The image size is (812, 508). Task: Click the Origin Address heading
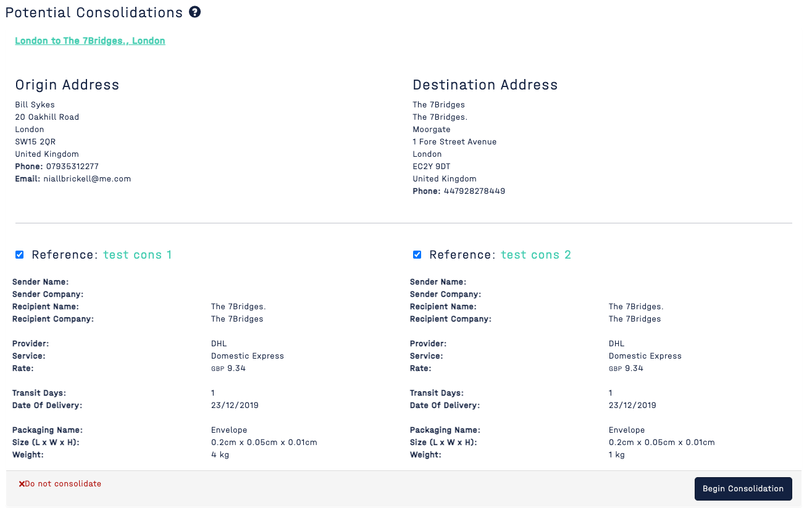tap(67, 85)
